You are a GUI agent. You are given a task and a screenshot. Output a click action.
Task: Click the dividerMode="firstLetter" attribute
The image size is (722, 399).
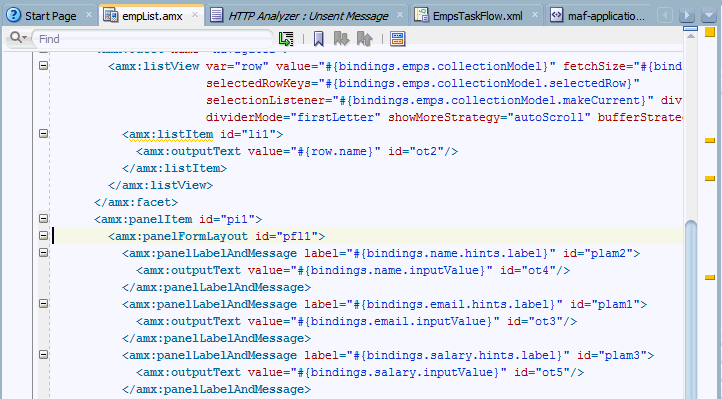pyautogui.click(x=293, y=117)
